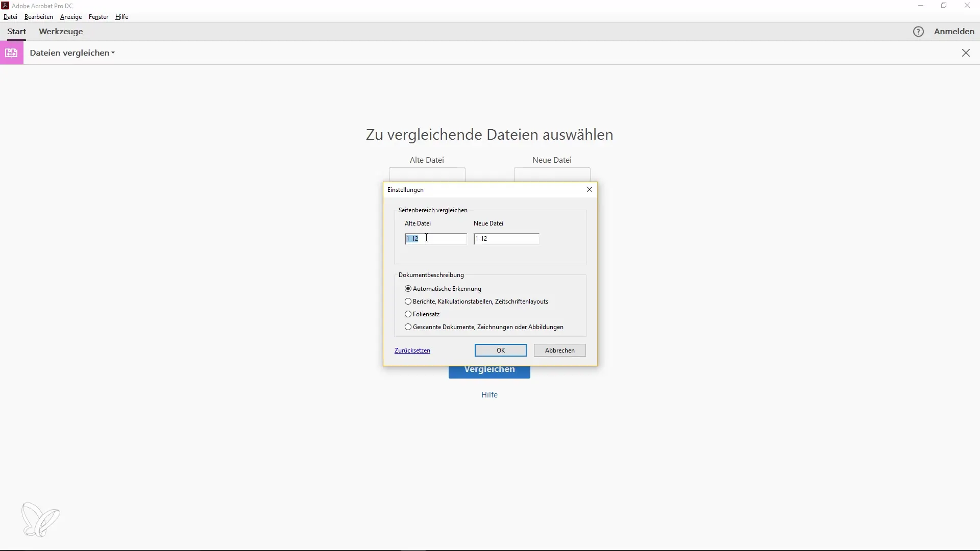The width and height of the screenshot is (980, 551).
Task: Select Gescannte Dokumente radio option
Action: (x=408, y=327)
